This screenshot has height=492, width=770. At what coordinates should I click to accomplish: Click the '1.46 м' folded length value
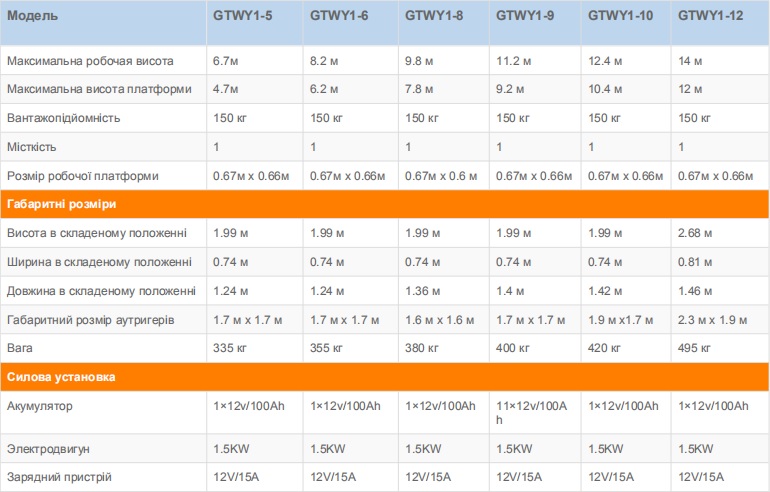point(694,291)
